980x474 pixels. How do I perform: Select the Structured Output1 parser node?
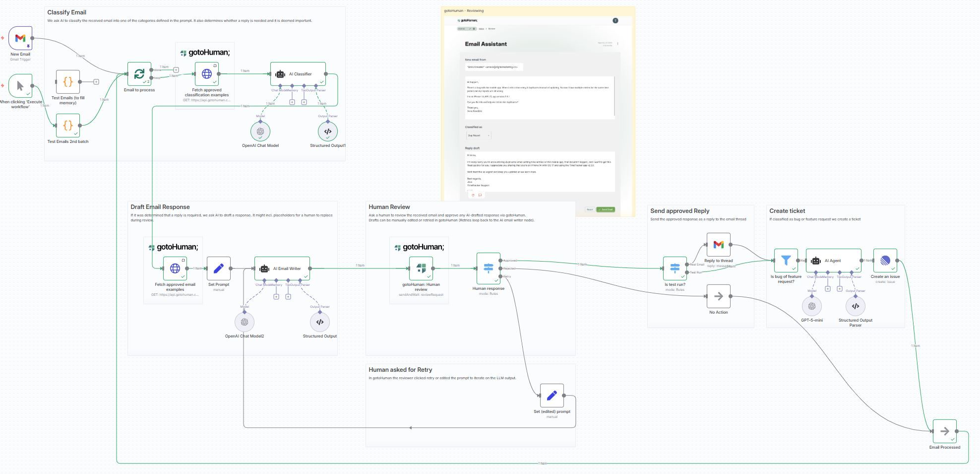coord(328,132)
